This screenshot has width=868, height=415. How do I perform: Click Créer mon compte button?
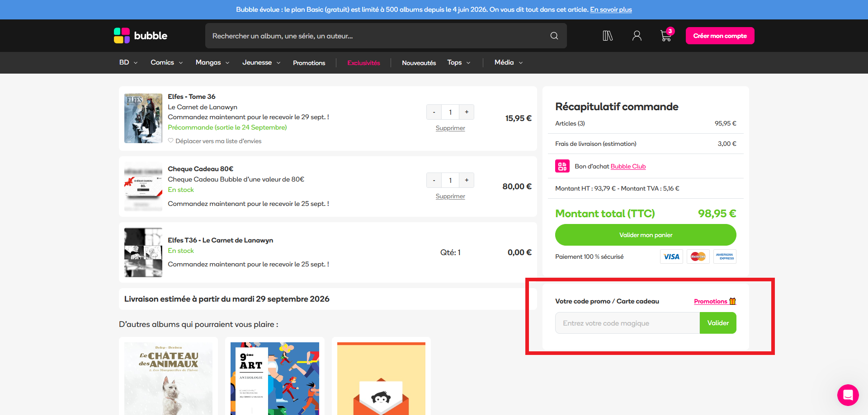pyautogui.click(x=720, y=36)
